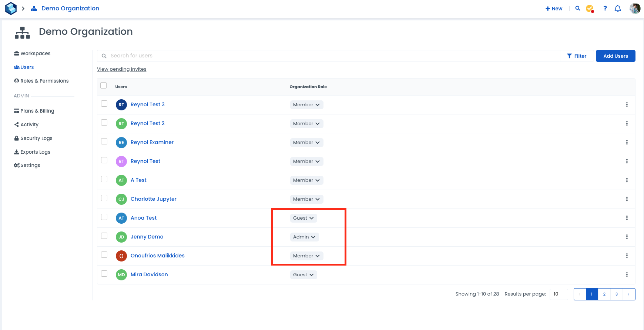Open kebab menu for Reynol Examiner
Image resolution: width=644 pixels, height=330 pixels.
pyautogui.click(x=627, y=143)
